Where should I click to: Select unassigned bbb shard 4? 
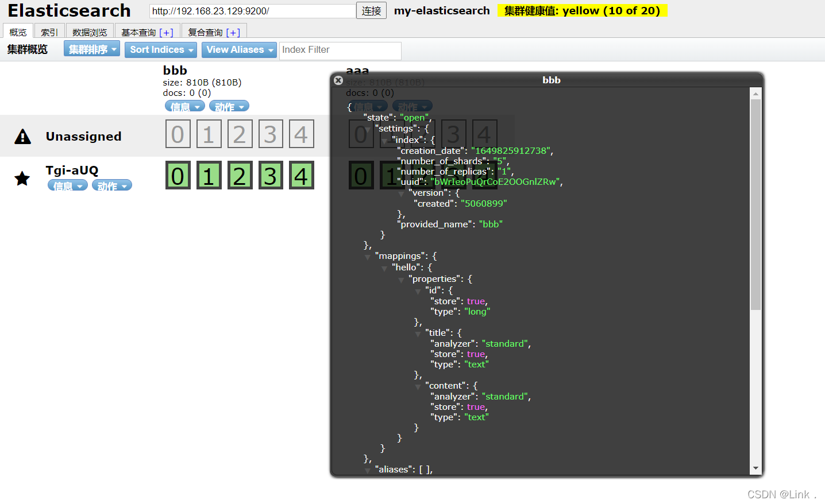click(x=302, y=134)
